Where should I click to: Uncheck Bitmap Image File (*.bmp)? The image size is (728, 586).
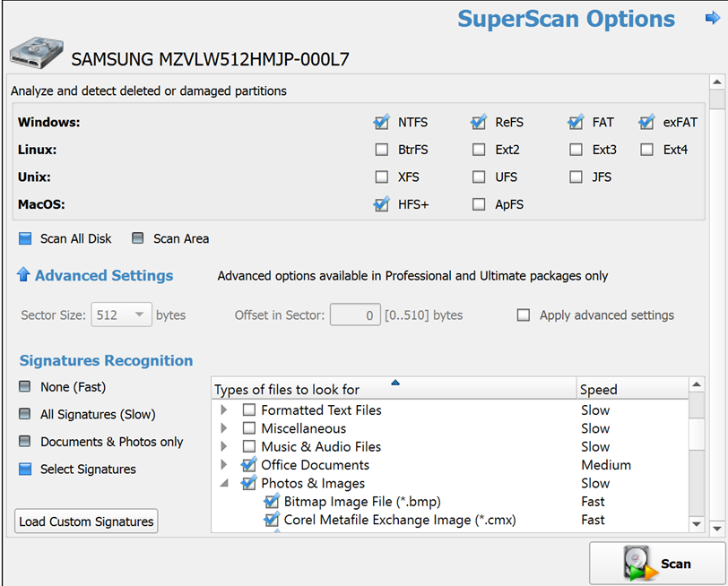[272, 501]
